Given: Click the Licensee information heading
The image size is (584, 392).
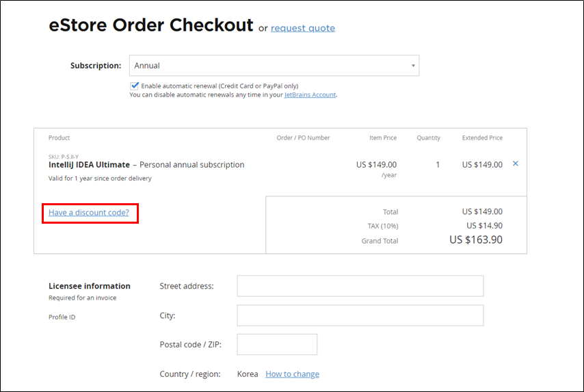Looking at the screenshot, I should point(90,286).
